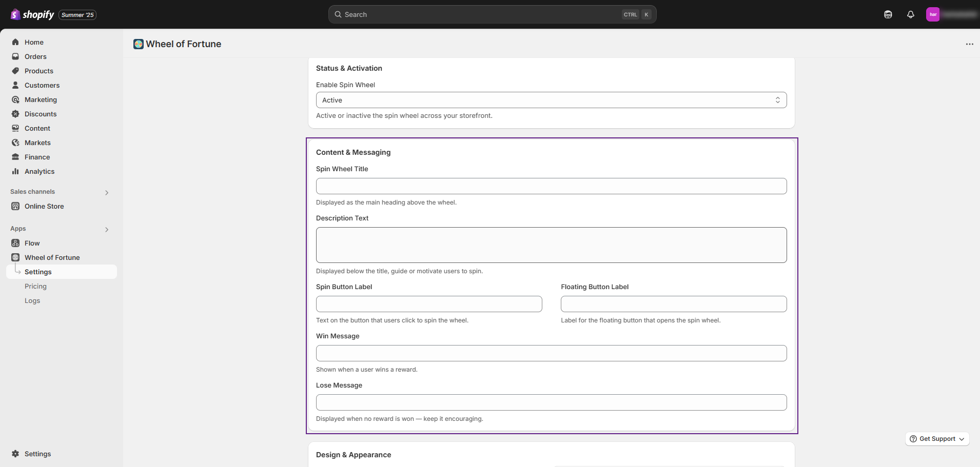Click the Content icon in sidebar
The height and width of the screenshot is (467, 980).
[15, 128]
